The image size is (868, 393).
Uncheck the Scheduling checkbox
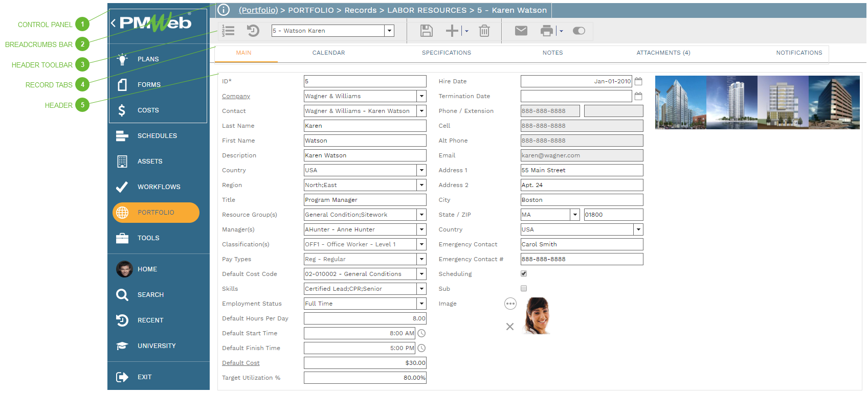tap(524, 274)
